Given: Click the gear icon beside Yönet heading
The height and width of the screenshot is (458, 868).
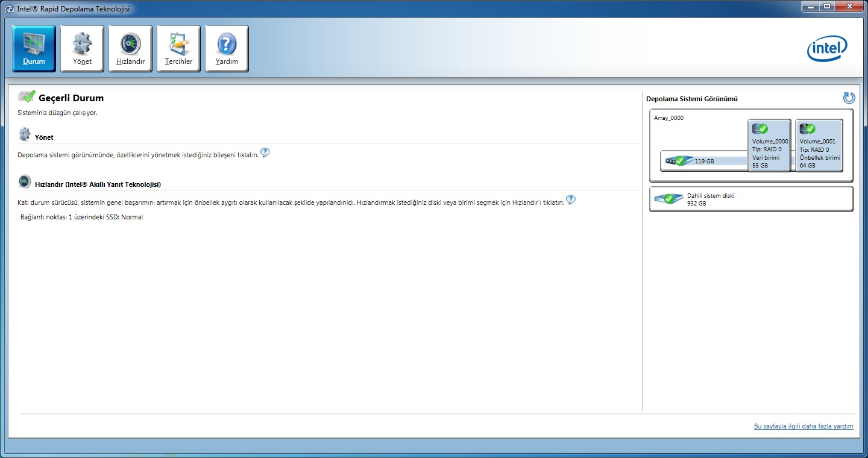Looking at the screenshot, I should click(x=25, y=134).
